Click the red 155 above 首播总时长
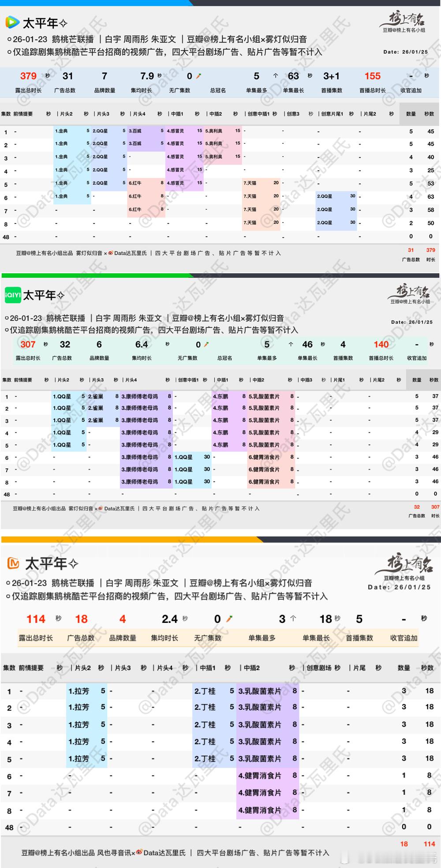This screenshot has height=868, width=441. pos(373,76)
